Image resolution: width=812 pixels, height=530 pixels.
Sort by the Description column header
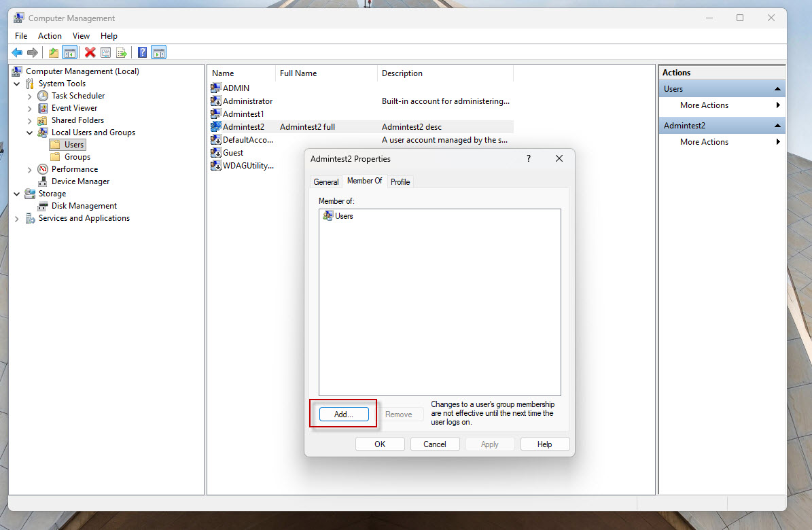coord(445,73)
